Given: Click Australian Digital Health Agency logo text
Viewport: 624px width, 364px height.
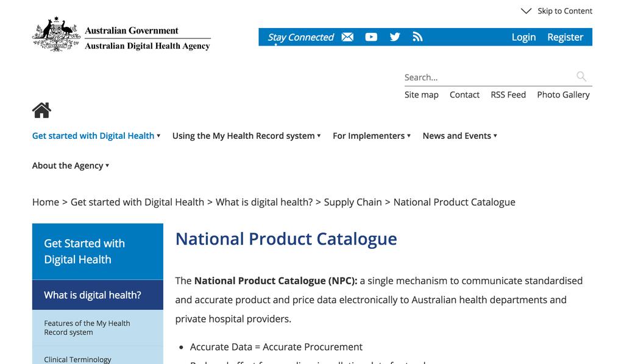Looking at the screenshot, I should (147, 46).
